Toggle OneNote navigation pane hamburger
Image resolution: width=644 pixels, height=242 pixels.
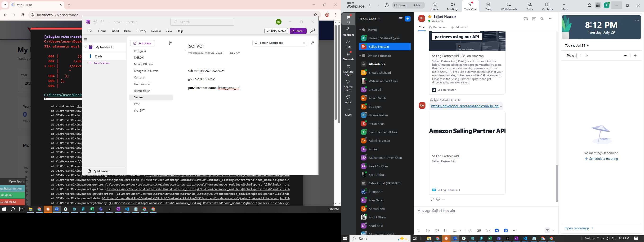[x=86, y=39]
